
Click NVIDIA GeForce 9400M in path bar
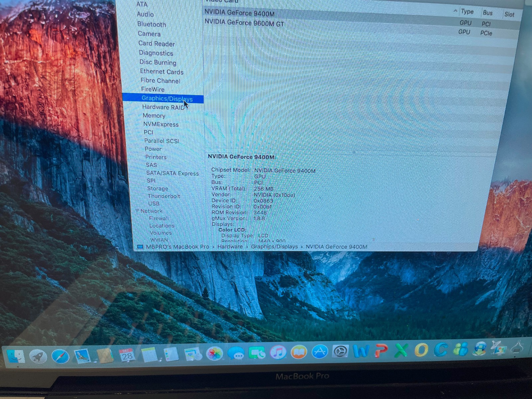(x=336, y=247)
